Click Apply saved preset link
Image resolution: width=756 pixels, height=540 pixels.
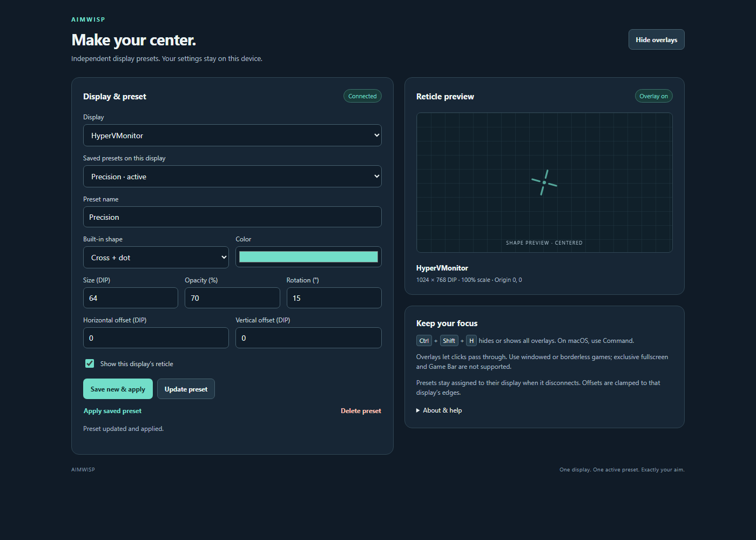[112, 411]
